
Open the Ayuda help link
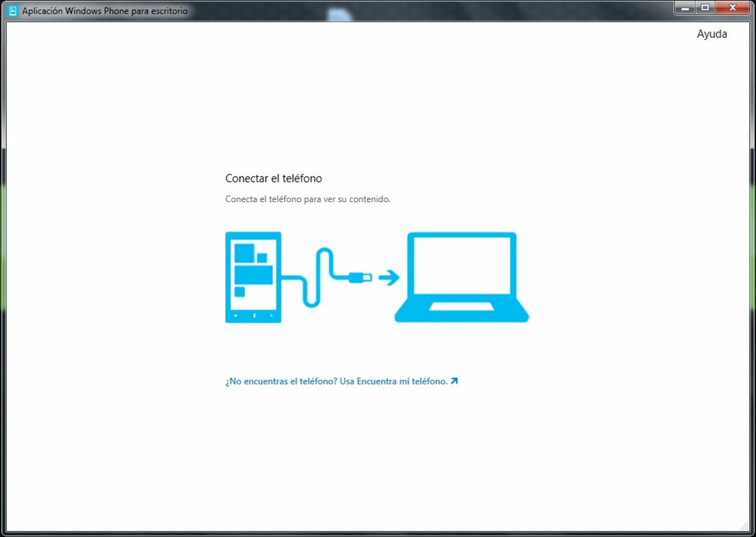[712, 34]
